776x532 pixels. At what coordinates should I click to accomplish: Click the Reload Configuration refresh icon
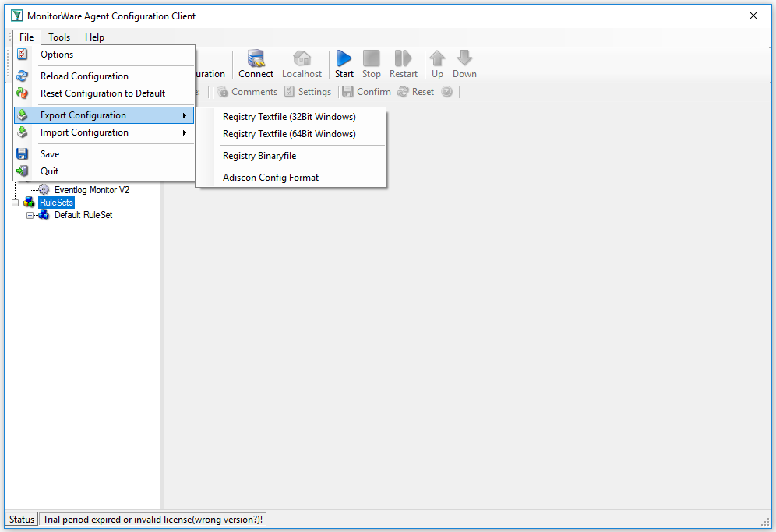tap(23, 76)
